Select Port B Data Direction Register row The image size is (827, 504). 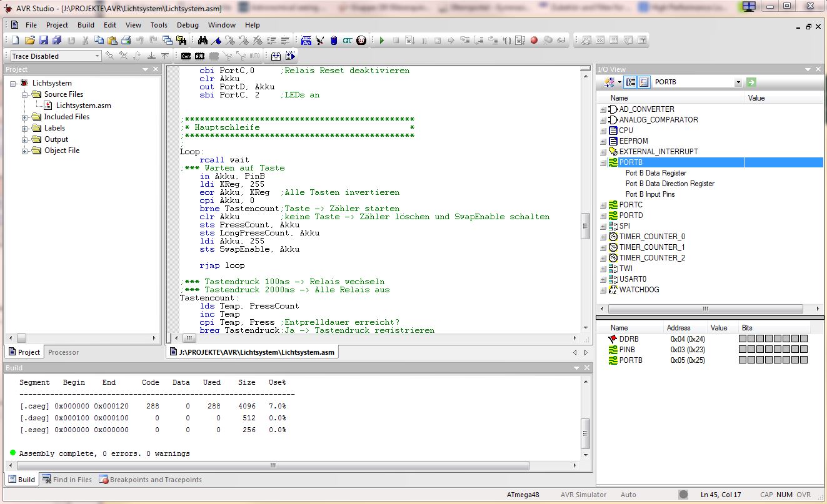click(x=669, y=184)
